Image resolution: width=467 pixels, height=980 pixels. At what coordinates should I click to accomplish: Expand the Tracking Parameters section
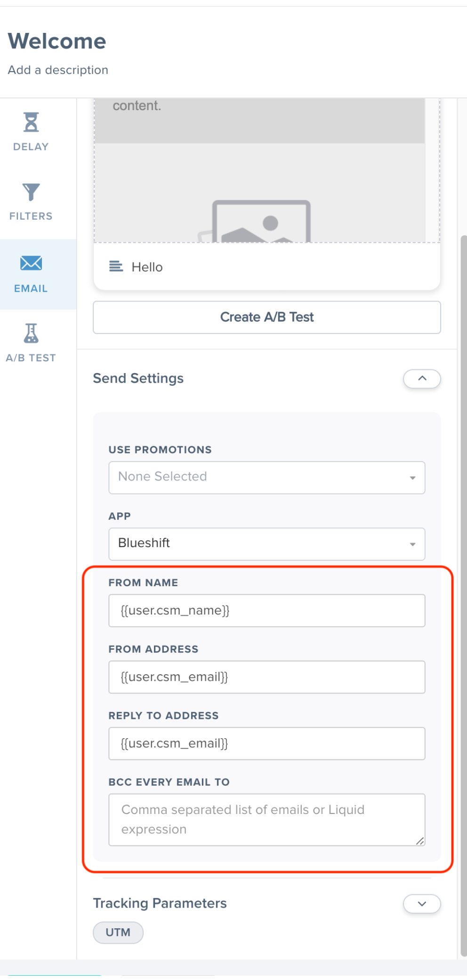point(422,904)
